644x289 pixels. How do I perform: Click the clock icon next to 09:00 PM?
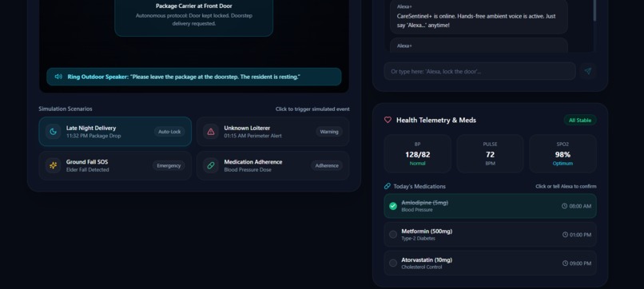565,263
